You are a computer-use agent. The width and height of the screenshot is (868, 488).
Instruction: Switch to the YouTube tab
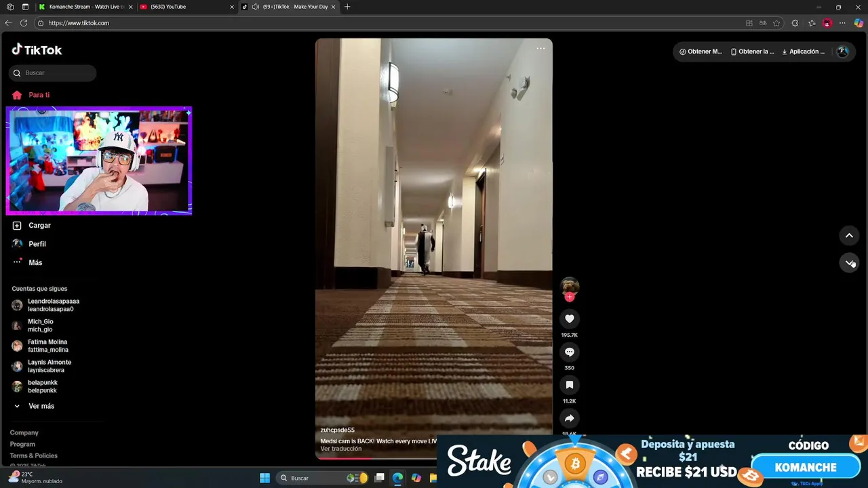[186, 7]
